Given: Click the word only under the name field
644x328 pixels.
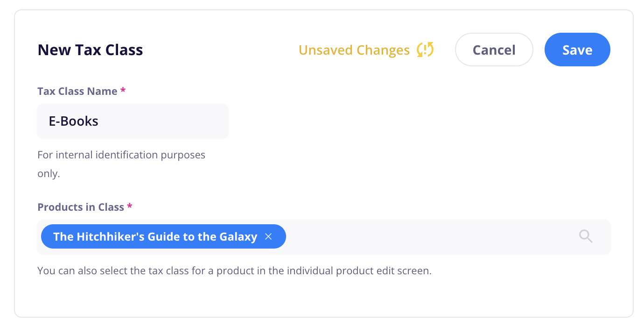Looking at the screenshot, I should 49,174.
